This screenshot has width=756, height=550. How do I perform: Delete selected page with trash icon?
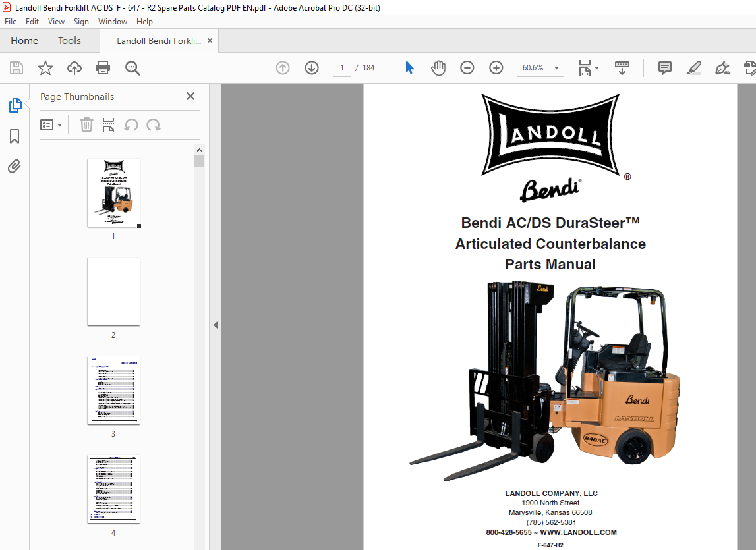(x=86, y=125)
